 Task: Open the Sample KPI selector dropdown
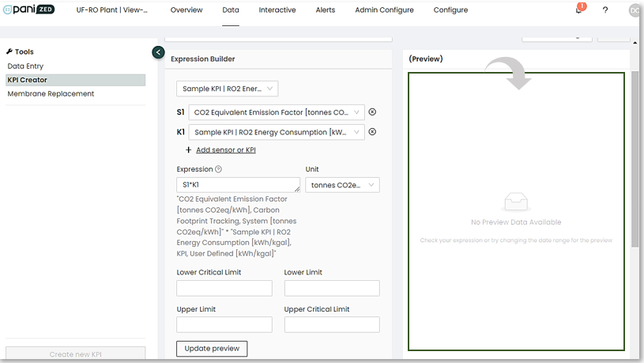click(x=226, y=89)
